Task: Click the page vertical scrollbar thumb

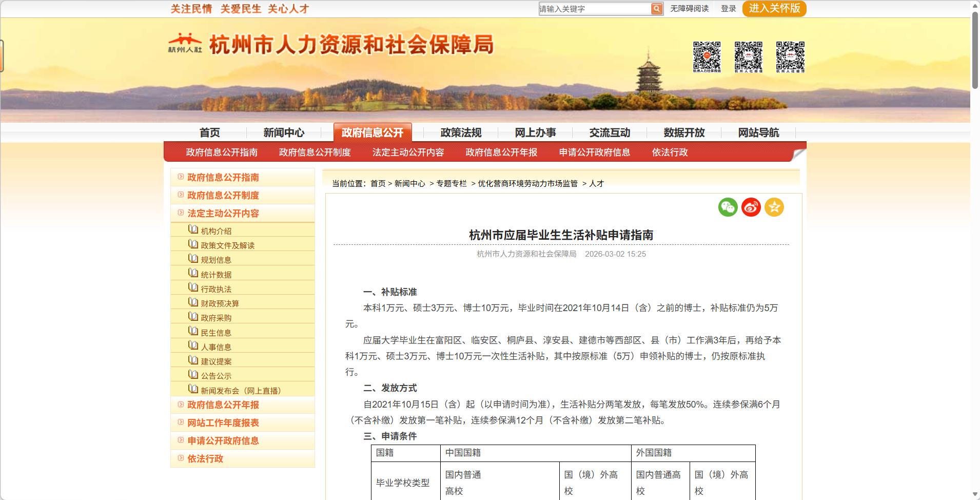Action: [975, 50]
